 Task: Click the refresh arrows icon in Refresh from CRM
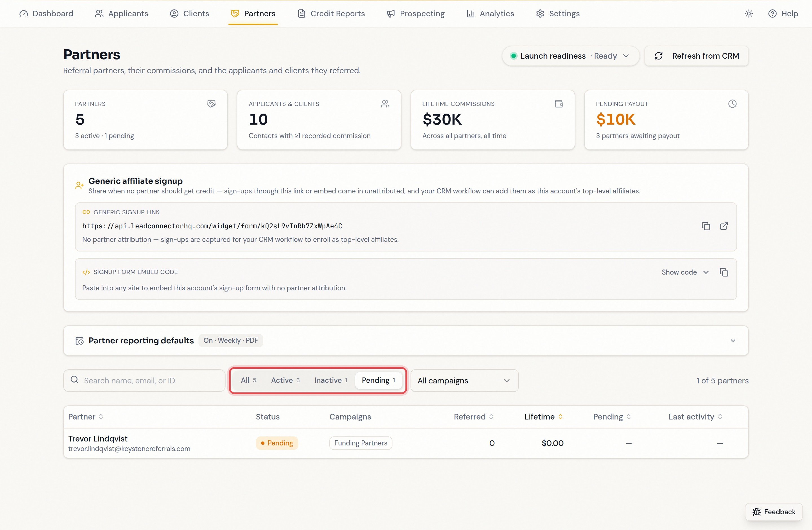pos(659,56)
